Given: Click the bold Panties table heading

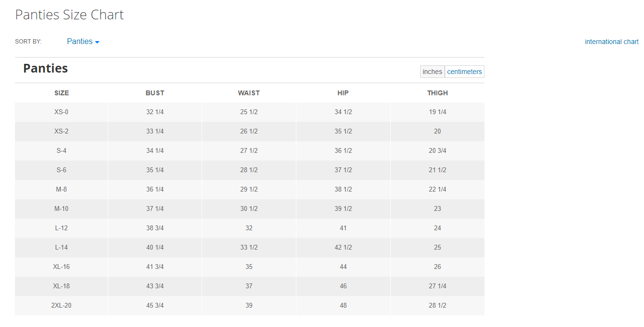Looking at the screenshot, I should tap(45, 68).
